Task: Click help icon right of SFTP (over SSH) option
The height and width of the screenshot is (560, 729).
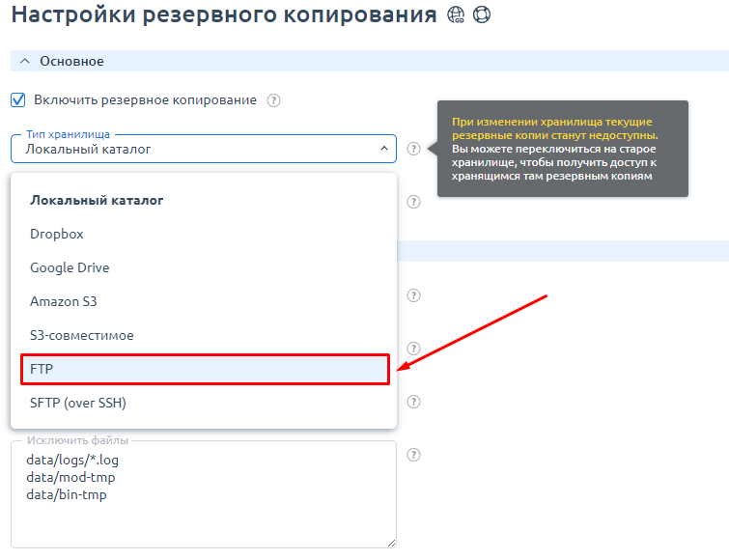Action: pyautogui.click(x=413, y=402)
